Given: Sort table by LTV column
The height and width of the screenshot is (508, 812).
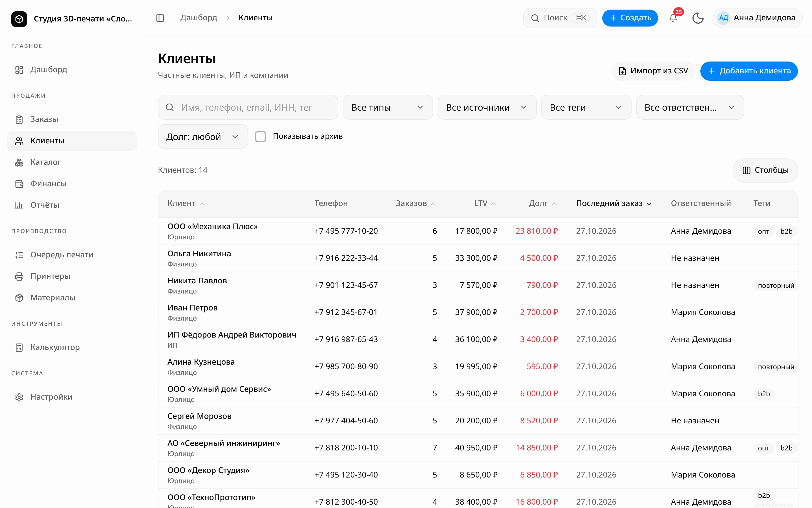Looking at the screenshot, I should (485, 203).
